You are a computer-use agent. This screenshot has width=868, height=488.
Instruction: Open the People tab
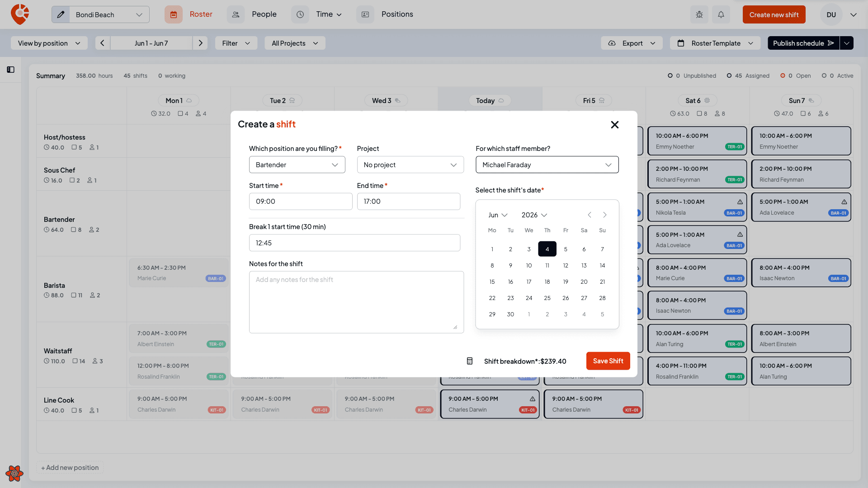click(264, 14)
